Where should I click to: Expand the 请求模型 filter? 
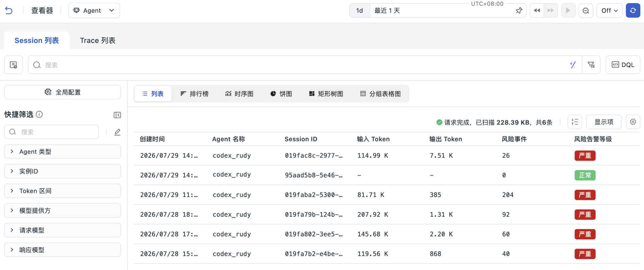pos(63,230)
